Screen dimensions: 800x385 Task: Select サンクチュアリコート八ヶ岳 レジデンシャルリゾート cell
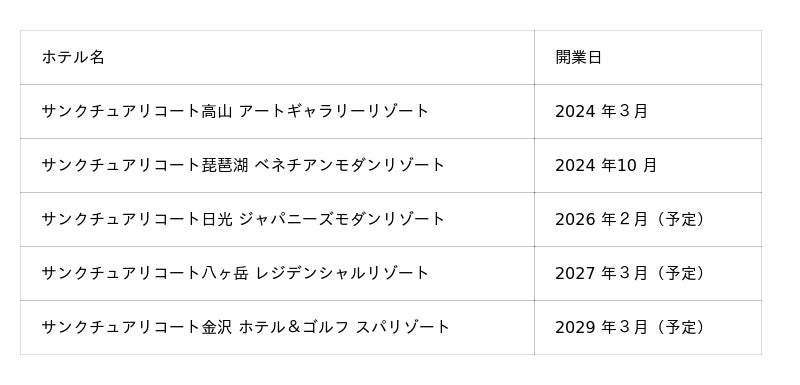[277, 273]
